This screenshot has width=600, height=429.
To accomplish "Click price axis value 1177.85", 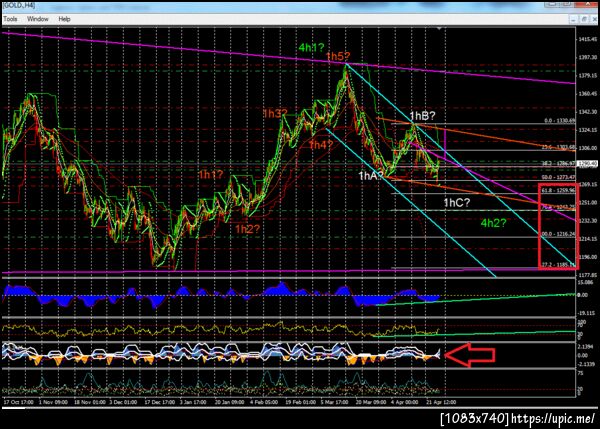I will pos(588,275).
